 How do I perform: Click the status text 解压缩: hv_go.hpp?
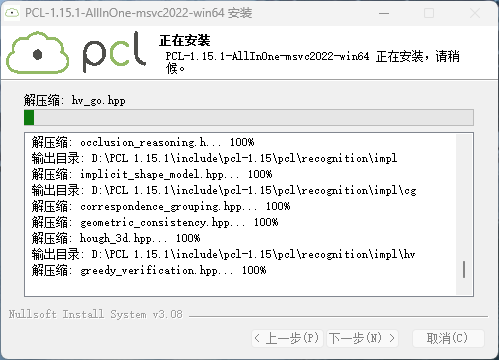click(75, 100)
